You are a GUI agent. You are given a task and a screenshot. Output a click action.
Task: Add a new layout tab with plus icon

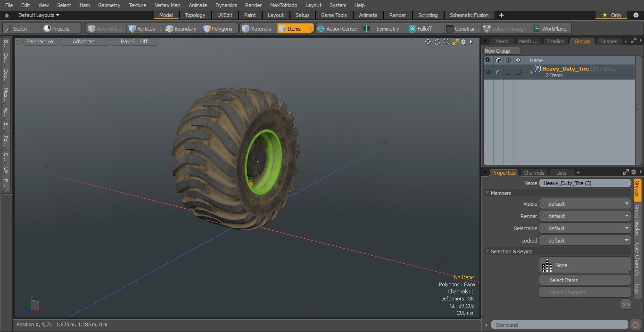point(501,15)
